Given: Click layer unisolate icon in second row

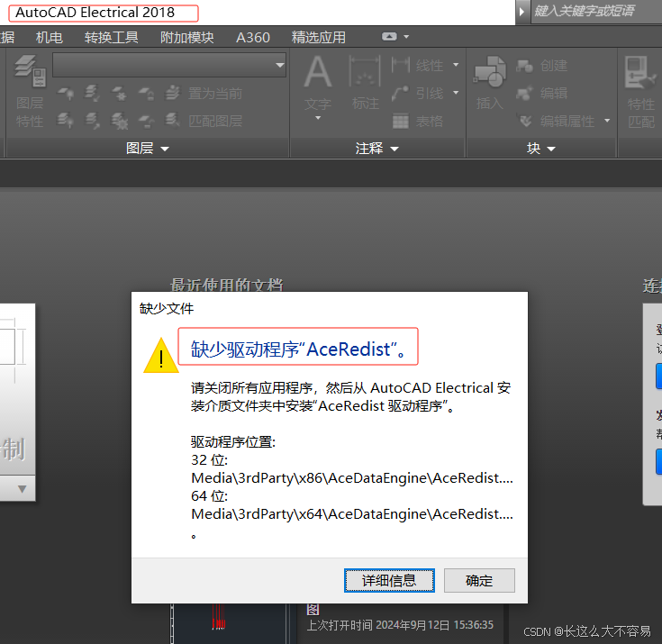Looking at the screenshot, I should point(92,122).
